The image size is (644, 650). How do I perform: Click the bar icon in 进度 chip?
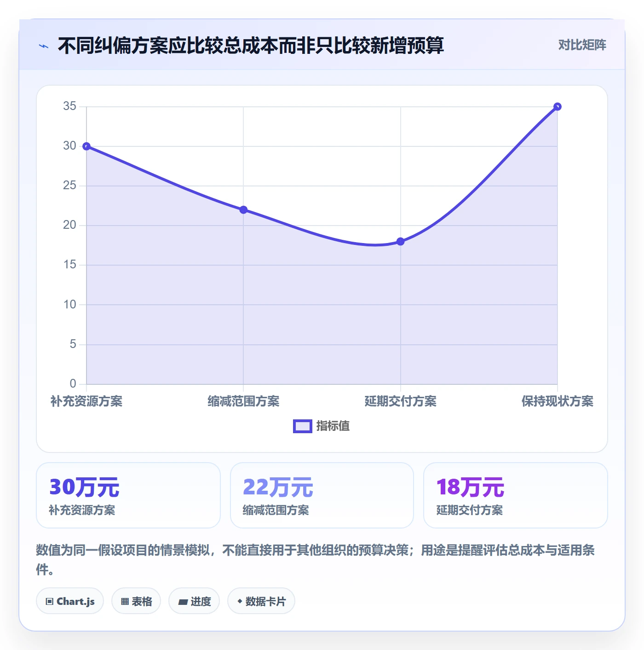point(183,602)
